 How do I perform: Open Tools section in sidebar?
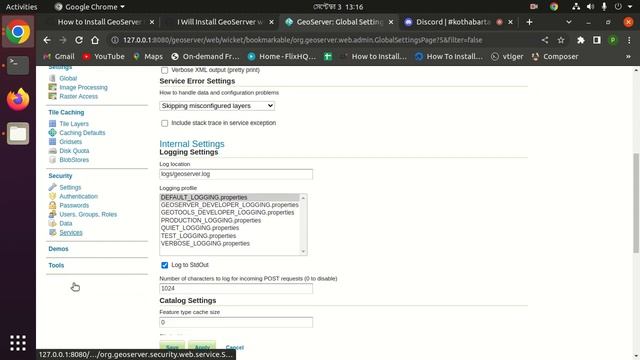point(56,265)
